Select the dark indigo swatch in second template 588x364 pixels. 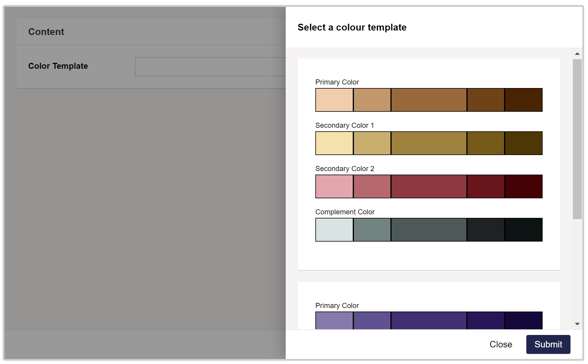click(486, 320)
